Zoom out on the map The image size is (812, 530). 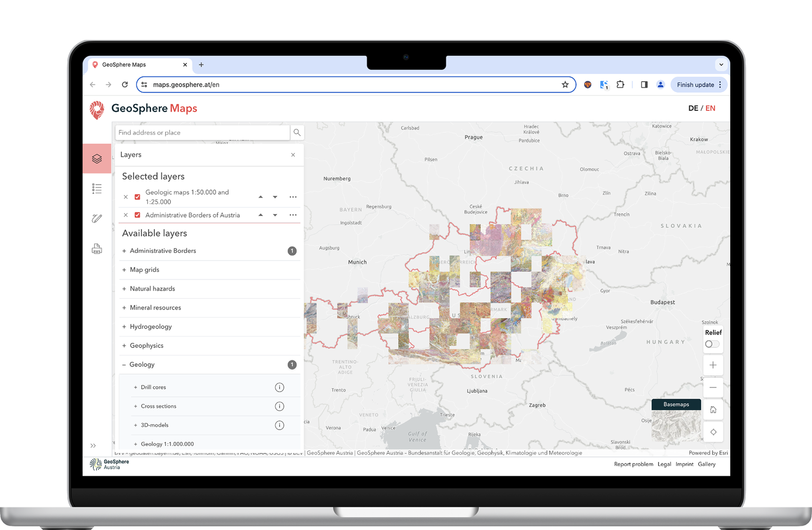click(713, 387)
